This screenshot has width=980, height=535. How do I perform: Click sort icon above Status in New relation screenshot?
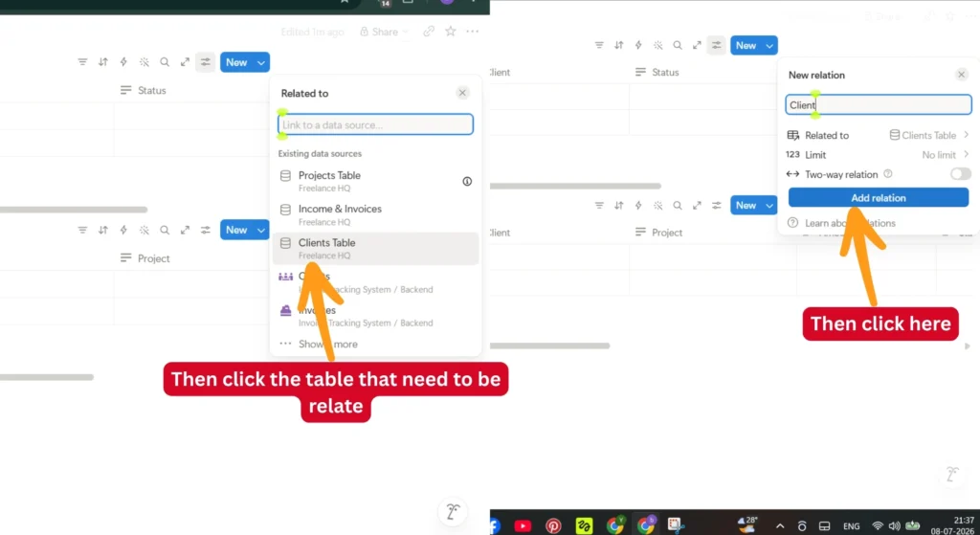tap(619, 45)
